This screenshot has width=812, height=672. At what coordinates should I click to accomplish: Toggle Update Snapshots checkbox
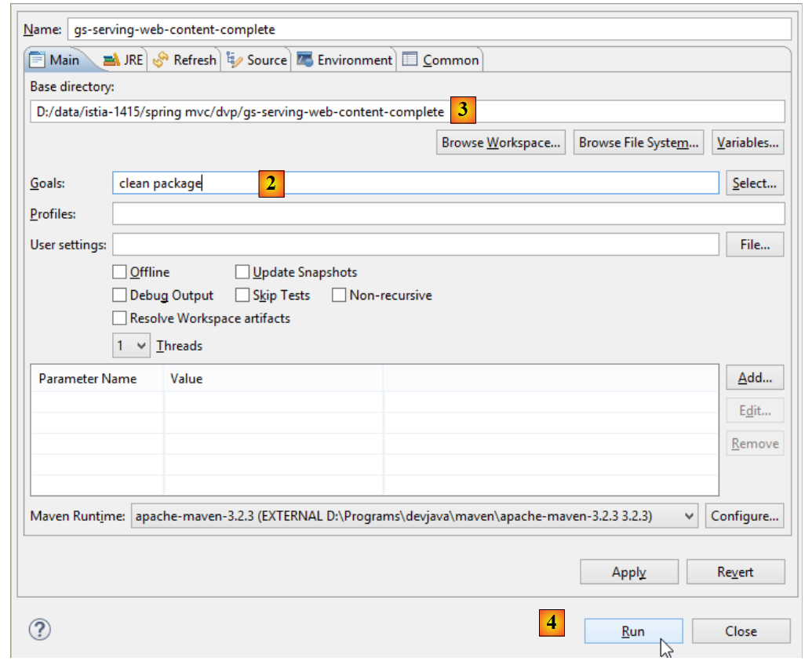pos(242,272)
